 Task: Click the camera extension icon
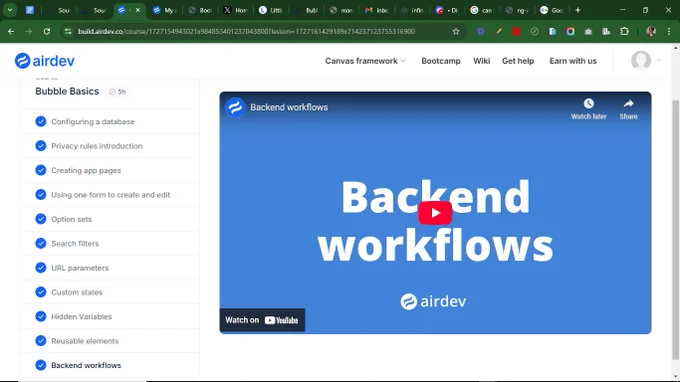[588, 31]
